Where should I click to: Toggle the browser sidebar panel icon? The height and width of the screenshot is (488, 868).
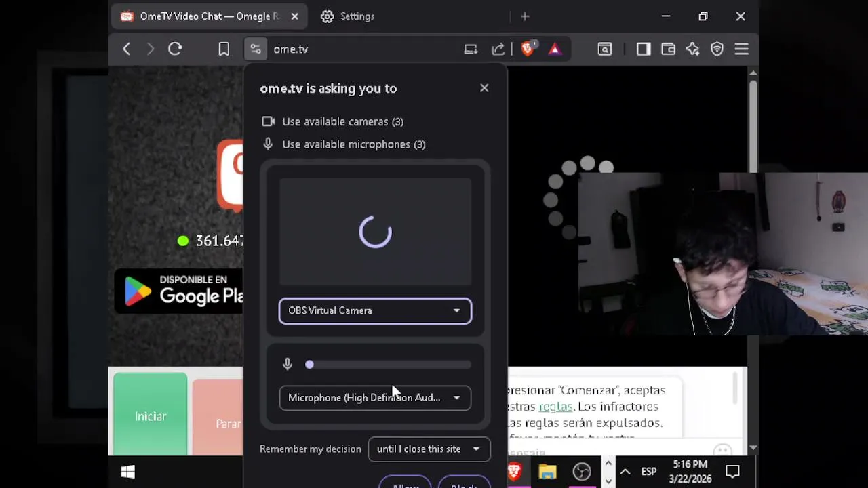pos(644,49)
